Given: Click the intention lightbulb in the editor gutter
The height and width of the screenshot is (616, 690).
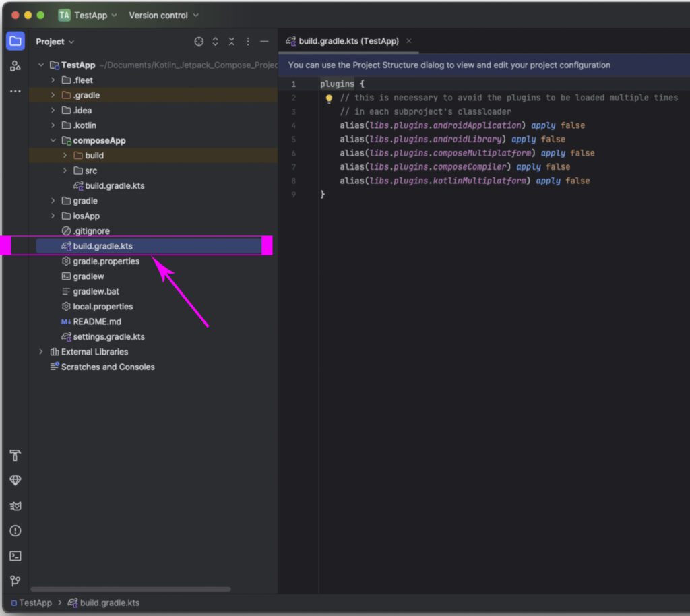Looking at the screenshot, I should point(329,98).
